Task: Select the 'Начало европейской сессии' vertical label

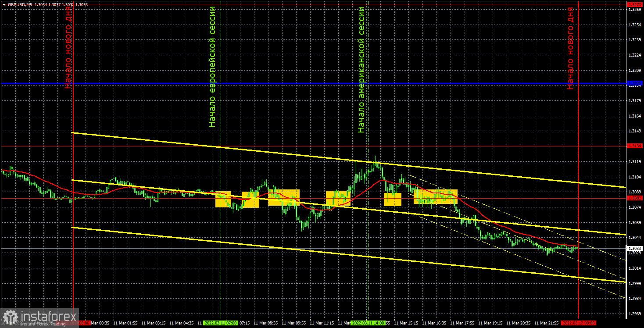Action: pos(213,67)
